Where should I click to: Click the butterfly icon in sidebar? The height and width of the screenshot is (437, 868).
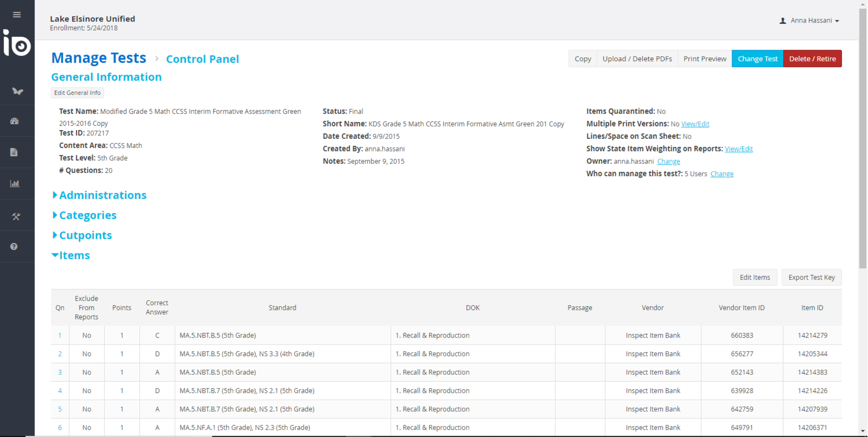point(17,91)
